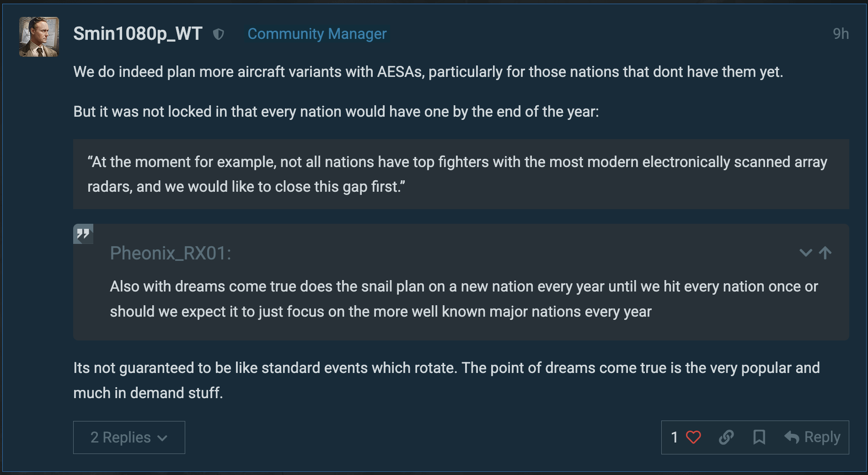This screenshot has height=475, width=868.
Task: Jump to the quoted post via up arrow
Action: [x=825, y=253]
